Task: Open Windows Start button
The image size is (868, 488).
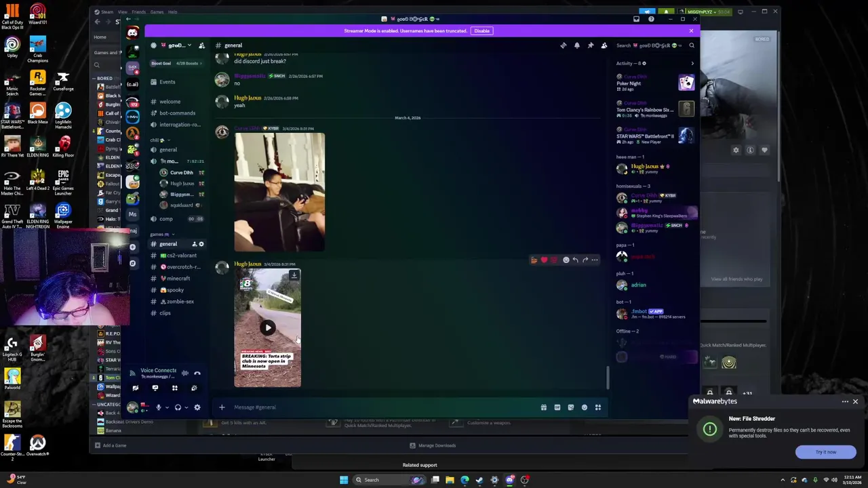Action: coord(344,480)
